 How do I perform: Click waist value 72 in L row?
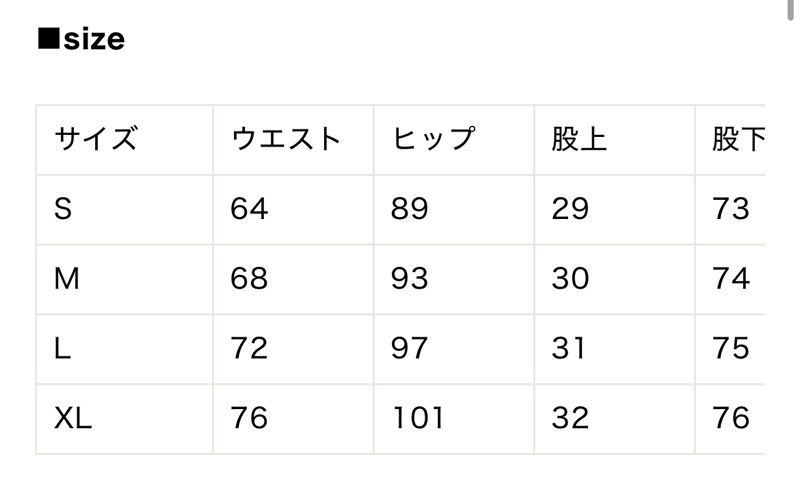tap(249, 348)
